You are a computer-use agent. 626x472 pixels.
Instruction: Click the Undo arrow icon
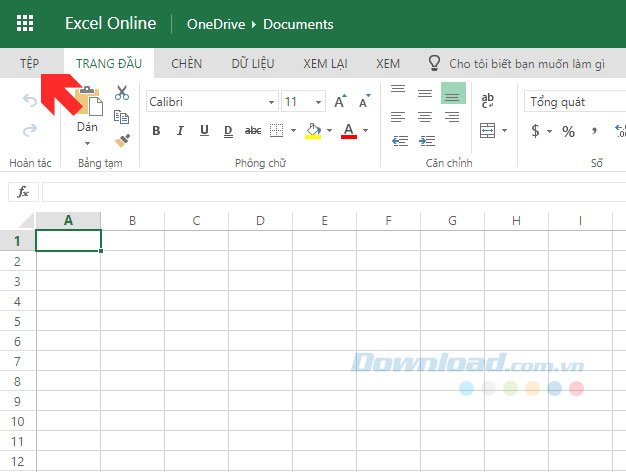coord(30,100)
